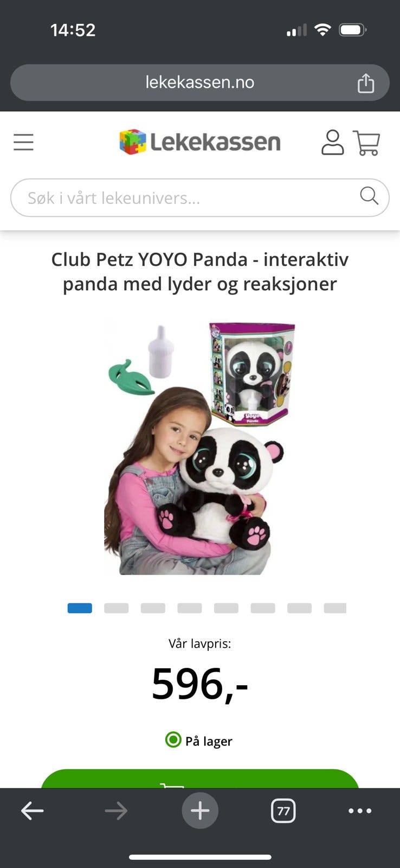The height and width of the screenshot is (868, 400).
Task: Open the user account icon
Action: (x=332, y=143)
